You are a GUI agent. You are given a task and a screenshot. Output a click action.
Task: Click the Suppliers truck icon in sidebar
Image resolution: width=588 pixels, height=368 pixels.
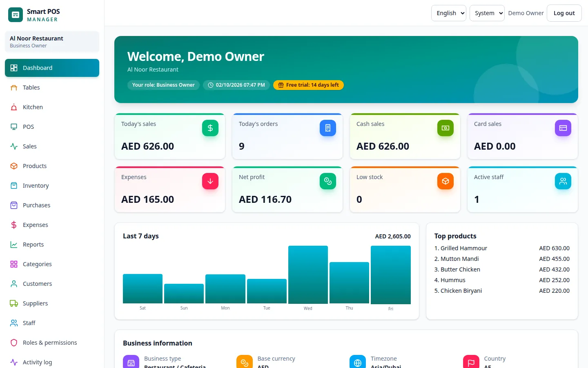(14, 303)
